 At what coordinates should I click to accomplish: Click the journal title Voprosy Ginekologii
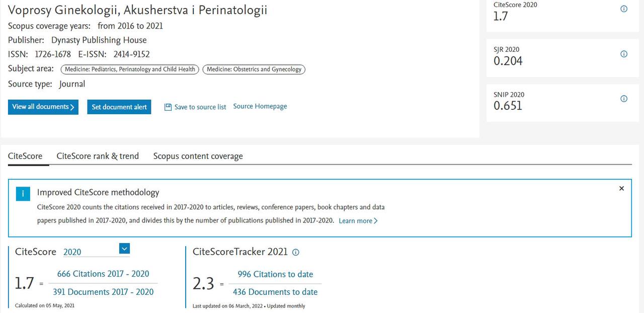(137, 10)
